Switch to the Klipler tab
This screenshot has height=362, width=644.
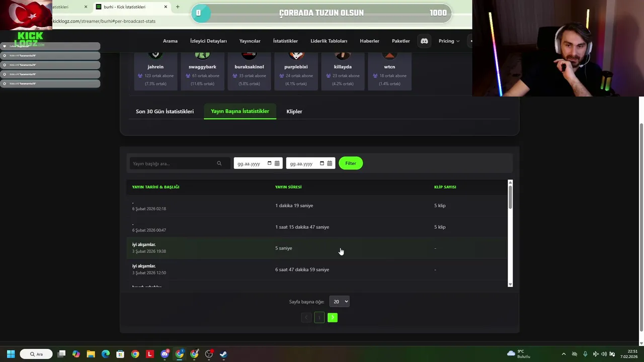[294, 111]
